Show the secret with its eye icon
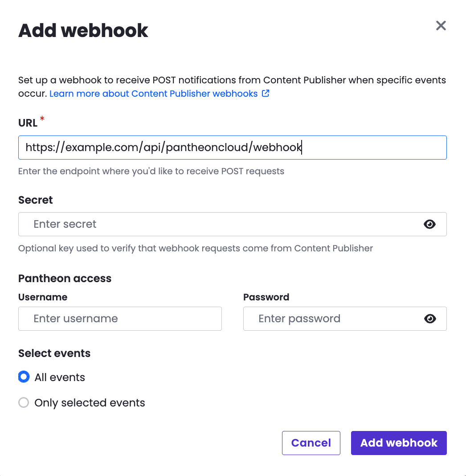This screenshot has height=476, width=466. [429, 224]
